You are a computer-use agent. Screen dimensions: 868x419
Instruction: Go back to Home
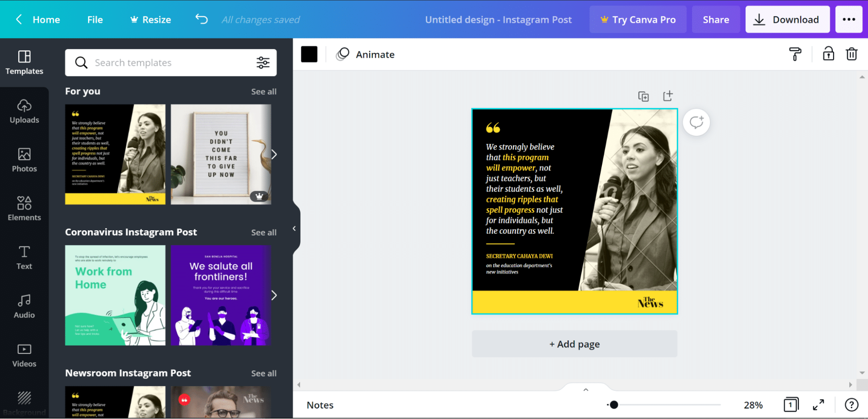point(38,20)
